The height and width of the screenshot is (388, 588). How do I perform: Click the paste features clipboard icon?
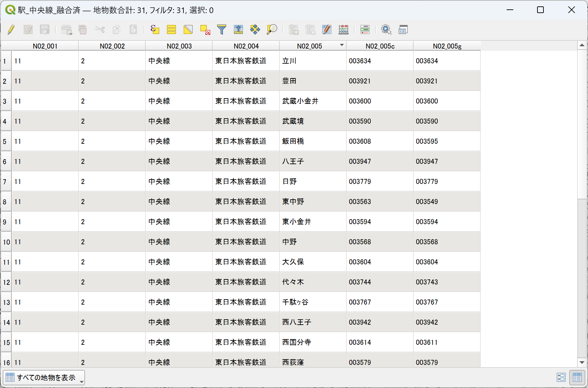pyautogui.click(x=133, y=29)
